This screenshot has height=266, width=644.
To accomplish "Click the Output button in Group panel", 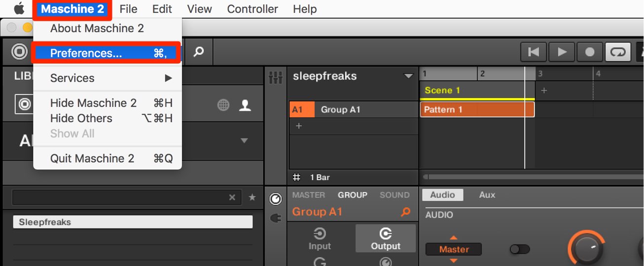I will click(x=386, y=239).
